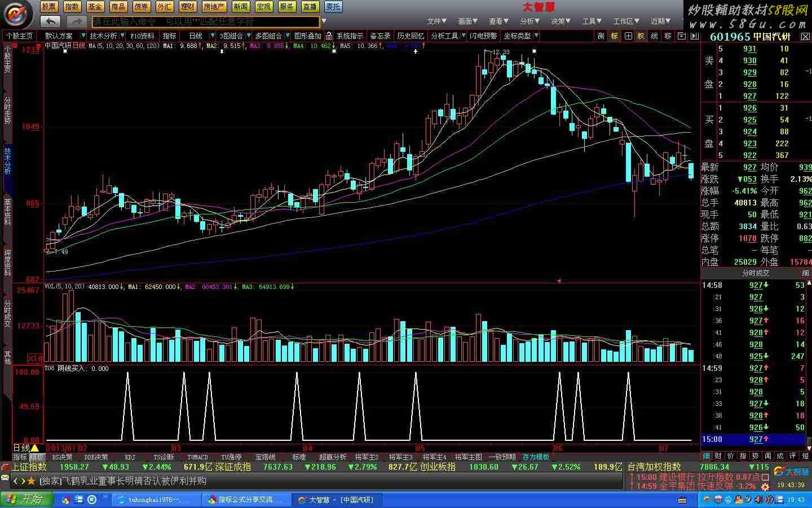Select the 分时成交 side tab

pos(7,314)
